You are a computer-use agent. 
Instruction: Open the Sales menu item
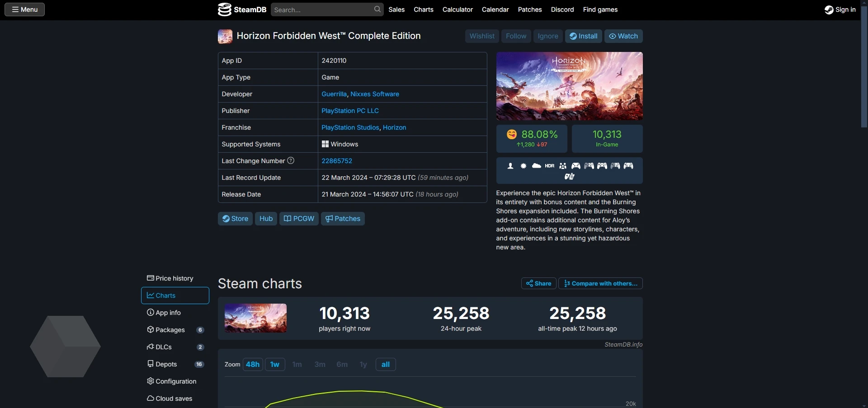[x=396, y=9]
